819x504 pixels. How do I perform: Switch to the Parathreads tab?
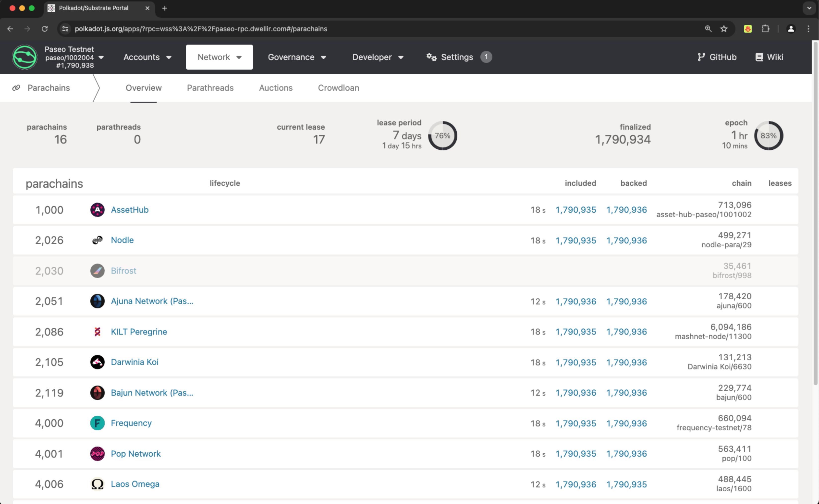(x=210, y=88)
